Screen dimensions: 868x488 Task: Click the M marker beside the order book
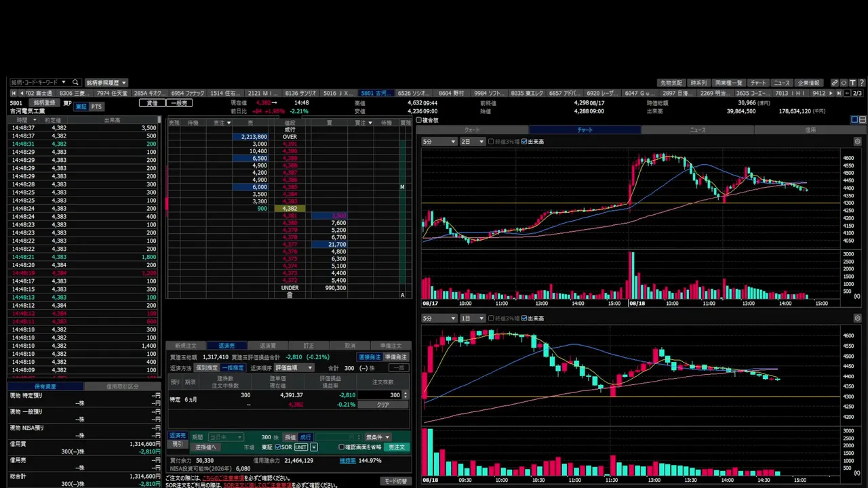(402, 187)
